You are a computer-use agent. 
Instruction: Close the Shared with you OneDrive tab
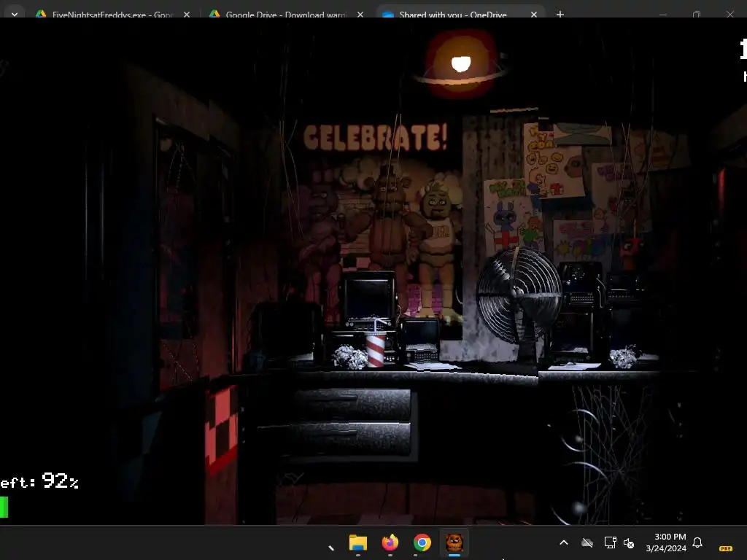tap(533, 15)
